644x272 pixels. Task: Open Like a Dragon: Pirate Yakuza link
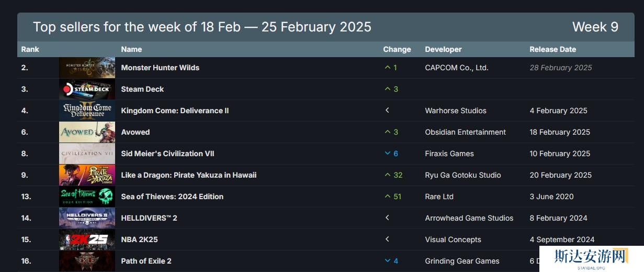188,175
